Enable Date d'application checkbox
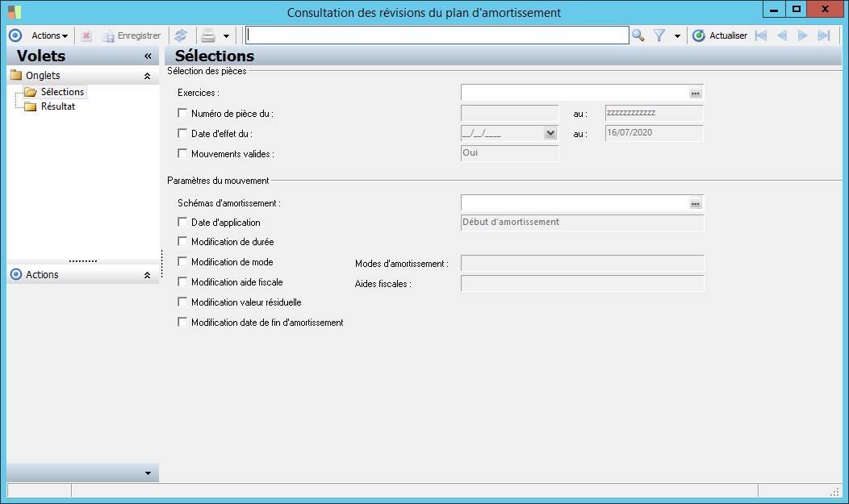Screen dimensions: 849x504 [182, 223]
